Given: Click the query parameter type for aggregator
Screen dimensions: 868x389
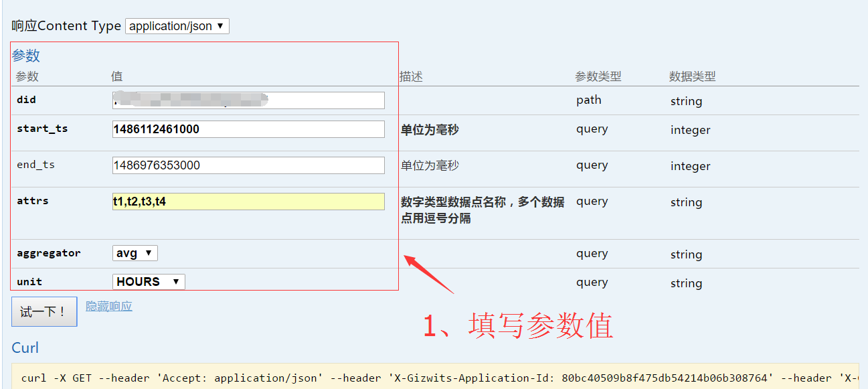Looking at the screenshot, I should [592, 252].
